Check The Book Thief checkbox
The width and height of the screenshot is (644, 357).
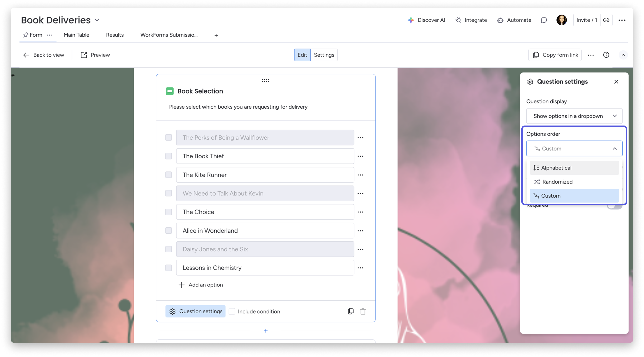(x=169, y=156)
